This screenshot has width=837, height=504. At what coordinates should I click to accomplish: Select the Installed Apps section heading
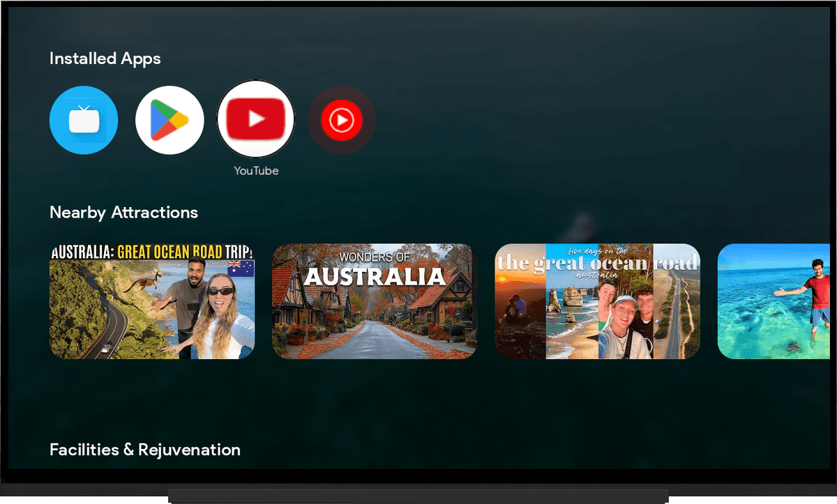pos(105,59)
